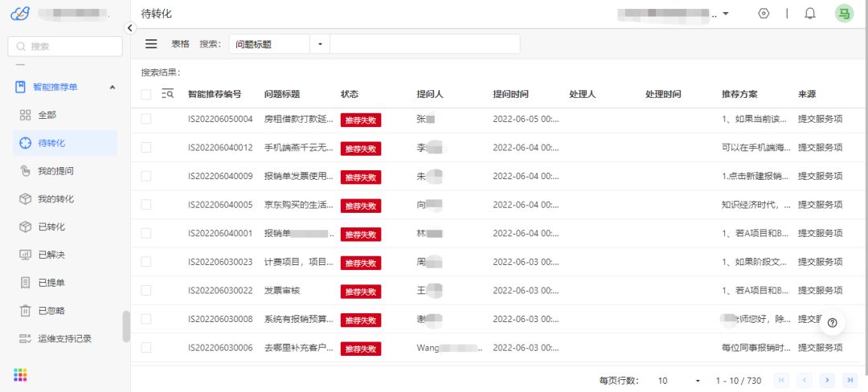868x392 pixels.
Task: Click the 提问时间 column header
Action: [x=510, y=95]
